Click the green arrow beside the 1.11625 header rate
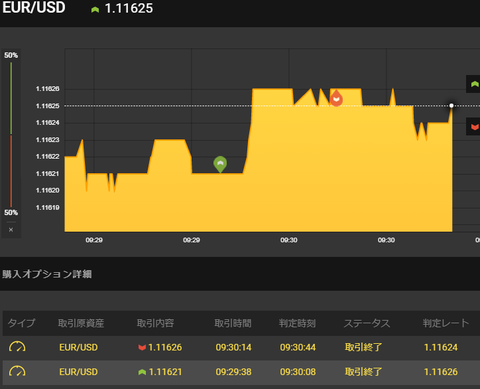 95,10
